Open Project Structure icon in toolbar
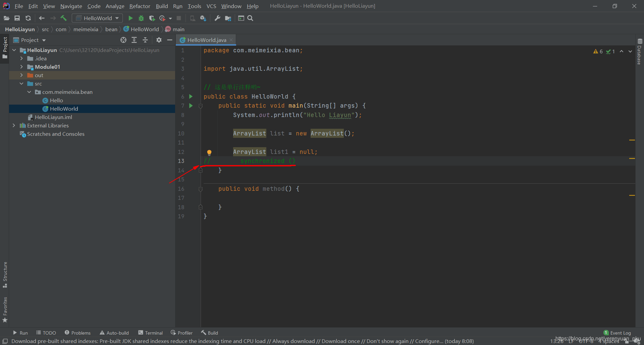644x345 pixels. point(228,18)
